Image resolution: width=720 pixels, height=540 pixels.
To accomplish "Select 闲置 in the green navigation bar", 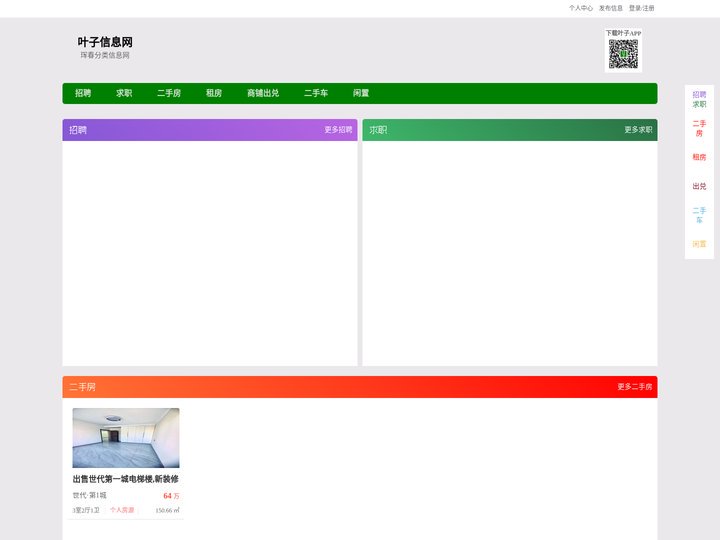I will (x=361, y=93).
